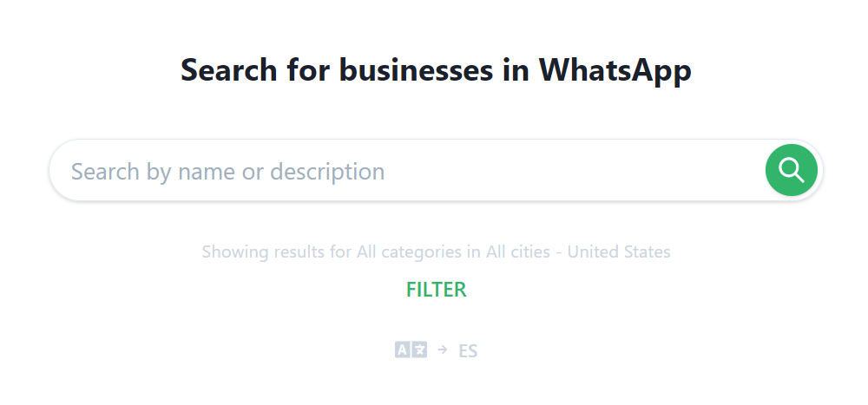Click the 'Showing results for' status text
The height and width of the screenshot is (405, 868).
(x=277, y=251)
